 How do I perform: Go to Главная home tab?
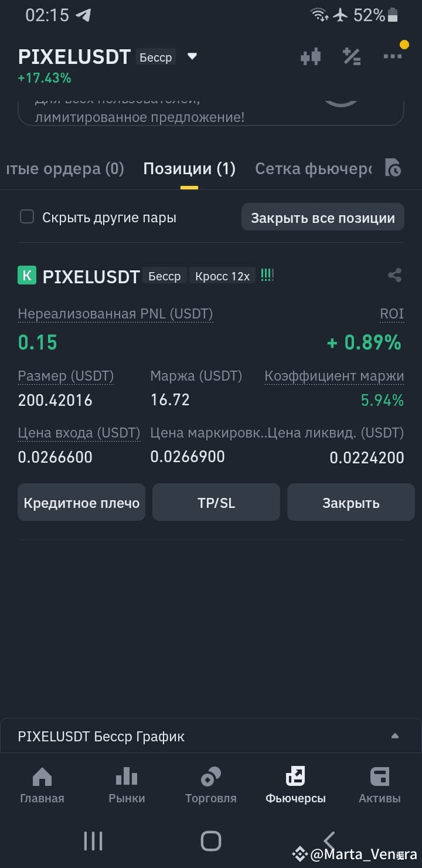click(x=42, y=785)
